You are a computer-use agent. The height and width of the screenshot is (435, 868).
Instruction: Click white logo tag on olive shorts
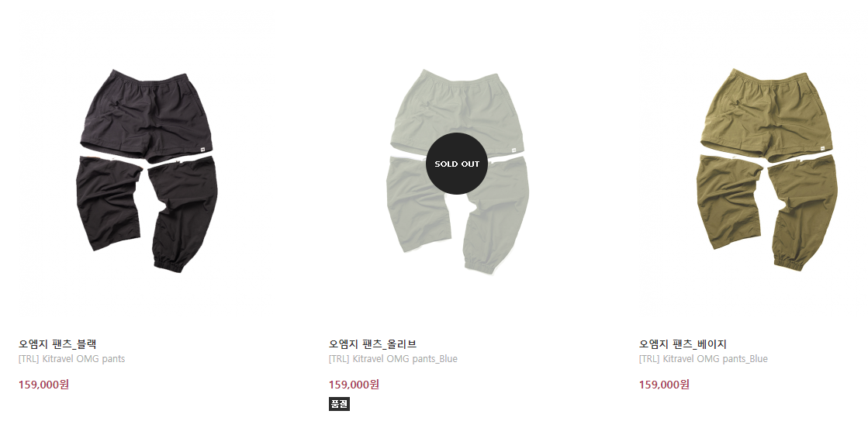pos(514,148)
